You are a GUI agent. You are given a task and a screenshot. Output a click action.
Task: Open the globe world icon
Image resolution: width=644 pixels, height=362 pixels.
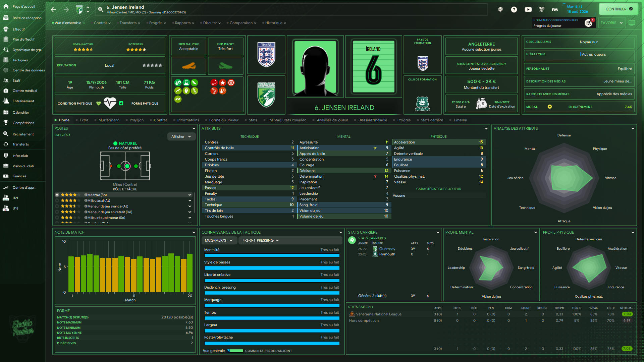(x=500, y=9)
